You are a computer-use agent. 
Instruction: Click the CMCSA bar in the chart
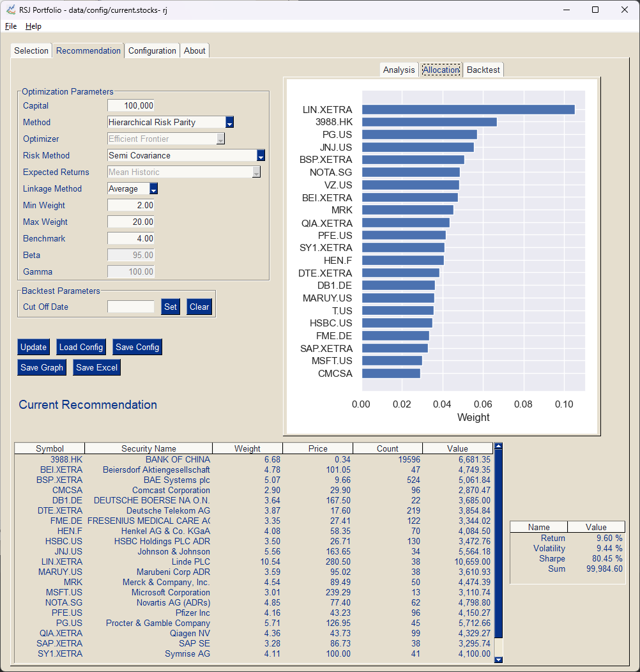coord(392,373)
